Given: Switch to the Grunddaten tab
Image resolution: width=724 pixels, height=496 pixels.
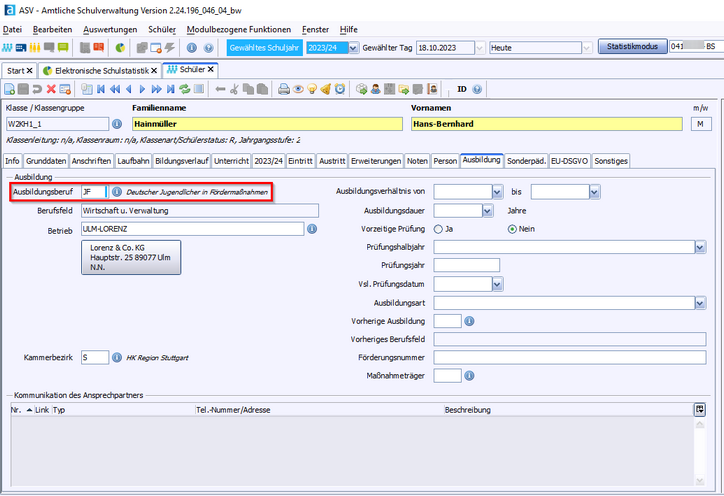Looking at the screenshot, I should 46,161.
